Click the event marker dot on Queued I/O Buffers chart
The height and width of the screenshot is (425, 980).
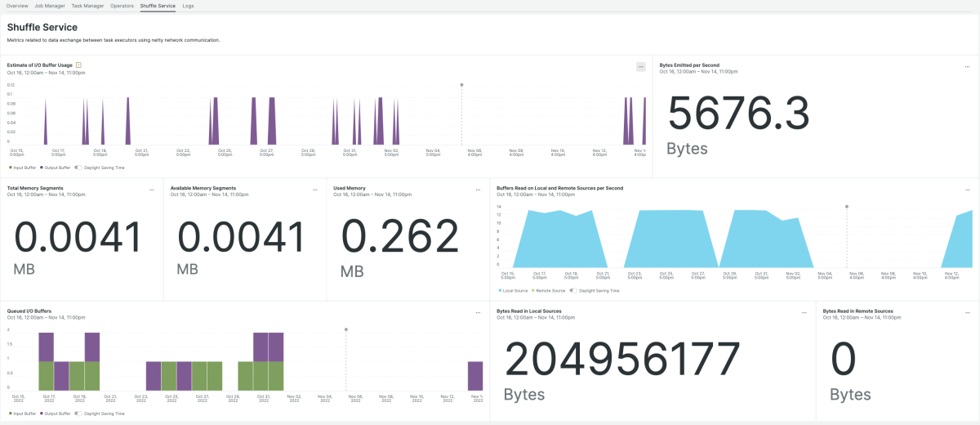pos(346,329)
